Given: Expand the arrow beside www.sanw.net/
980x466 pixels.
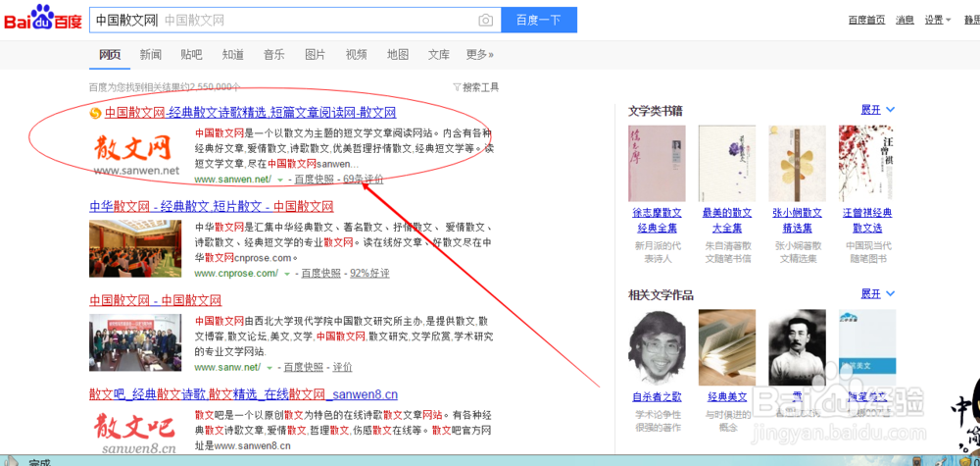Looking at the screenshot, I should 269,368.
